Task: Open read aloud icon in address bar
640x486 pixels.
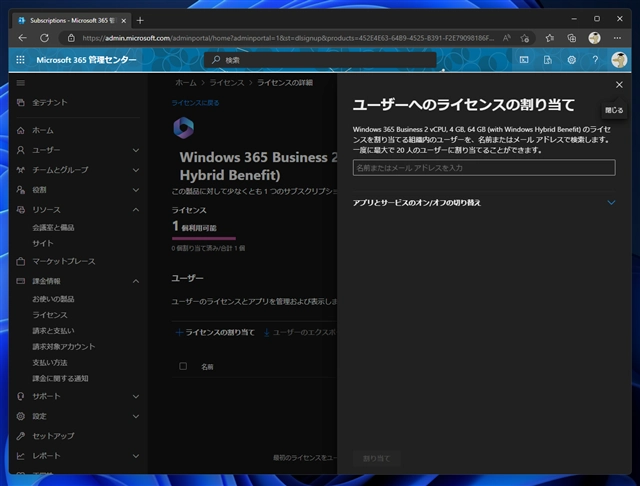Action: pos(507,38)
